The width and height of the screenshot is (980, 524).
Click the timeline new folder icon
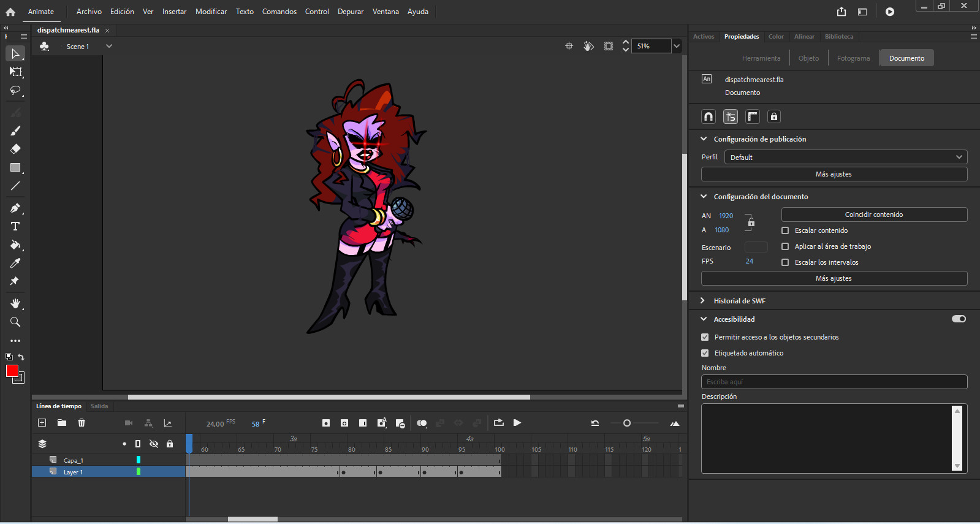pos(62,423)
